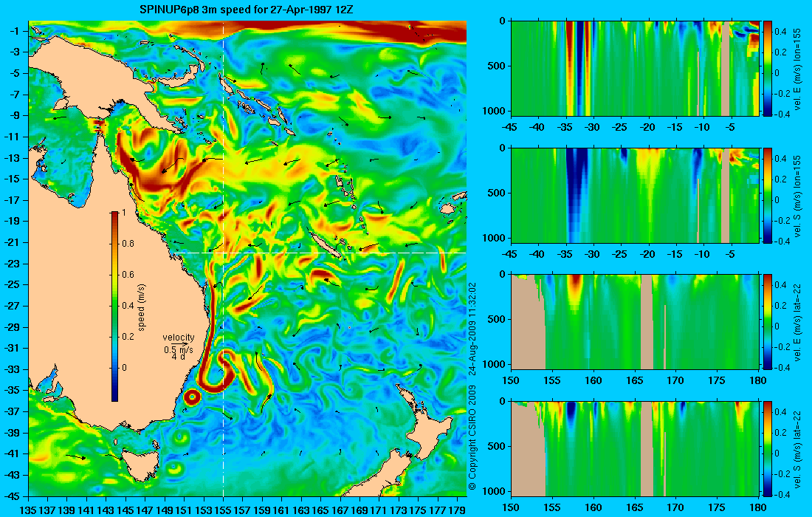The height and width of the screenshot is (517, 812).
Task: Click latitude label '-21' on the map axis
Action: click(x=13, y=242)
